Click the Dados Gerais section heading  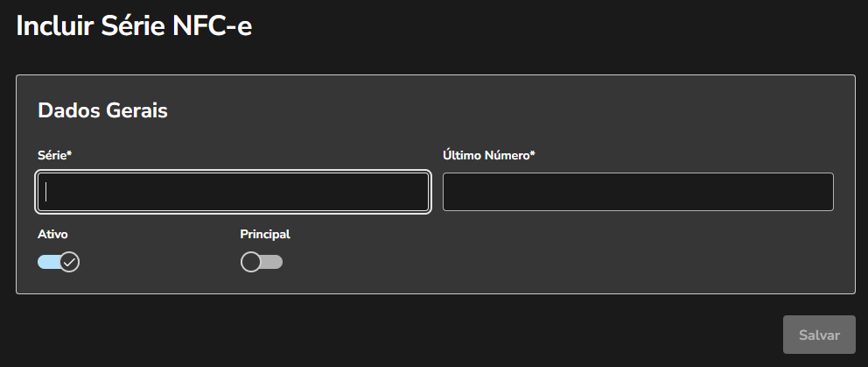point(102,110)
